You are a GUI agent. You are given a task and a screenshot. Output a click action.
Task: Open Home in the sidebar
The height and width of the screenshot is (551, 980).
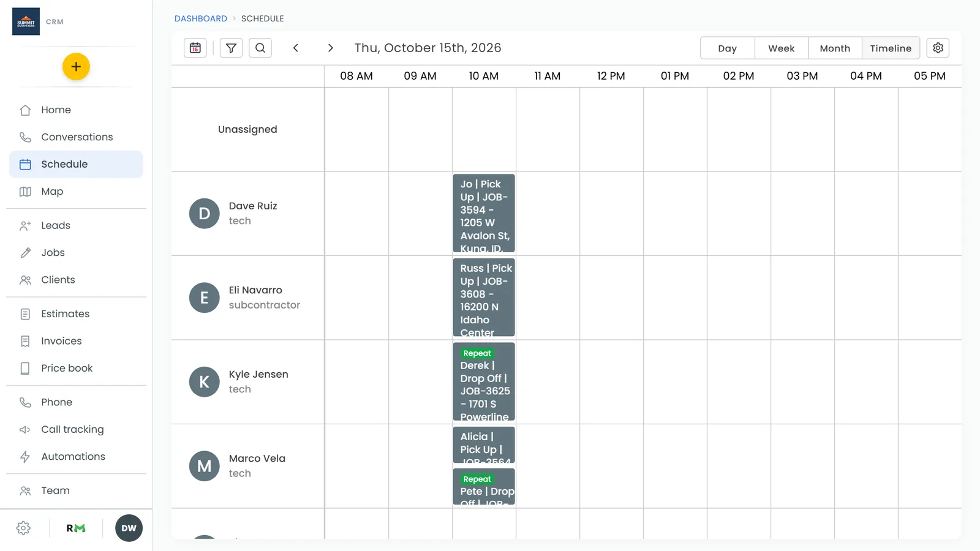tap(76, 110)
